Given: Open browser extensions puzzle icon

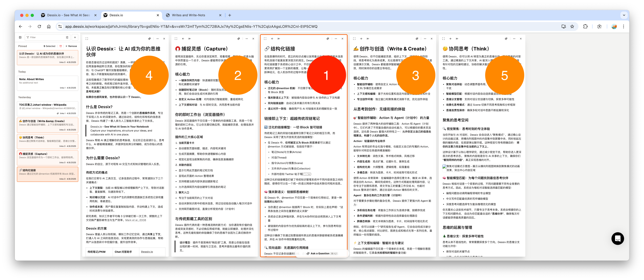Looking at the screenshot, I should pos(585,26).
